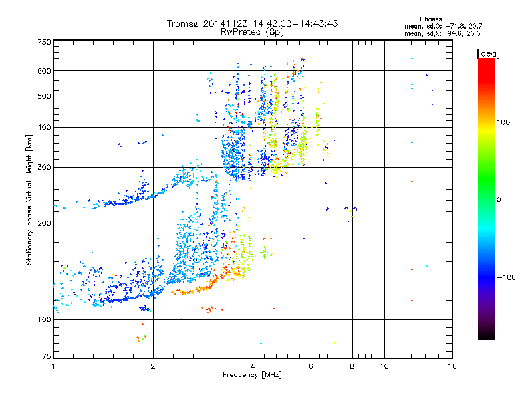This screenshot has width=532, height=399.
Task: Click the x-axis label '4'
Action: click(253, 366)
